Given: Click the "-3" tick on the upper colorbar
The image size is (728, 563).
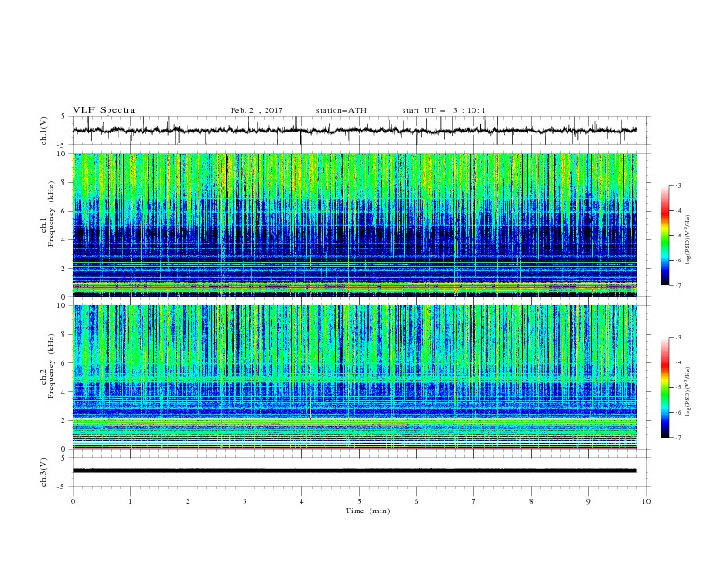Looking at the screenshot, I should 677,185.
